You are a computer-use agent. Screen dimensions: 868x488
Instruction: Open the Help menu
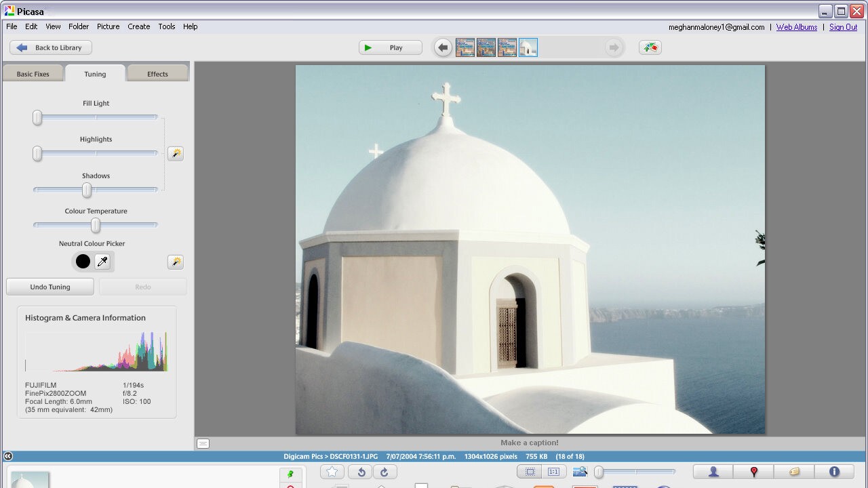191,26
